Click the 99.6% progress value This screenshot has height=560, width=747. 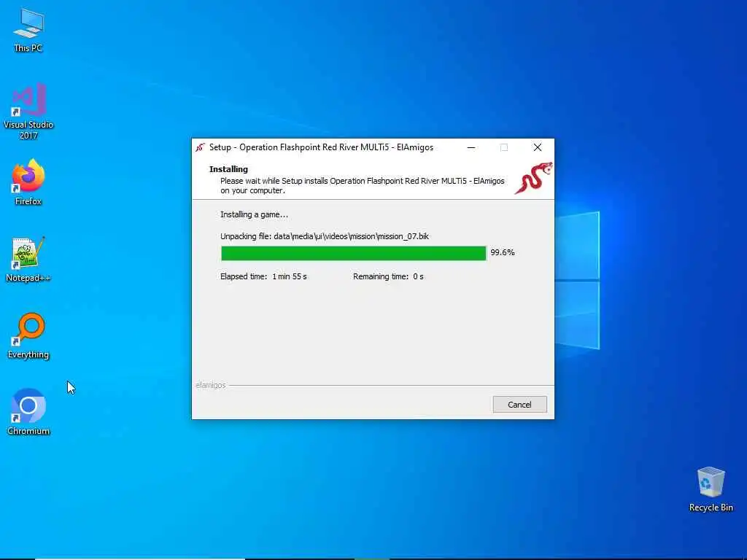point(503,252)
